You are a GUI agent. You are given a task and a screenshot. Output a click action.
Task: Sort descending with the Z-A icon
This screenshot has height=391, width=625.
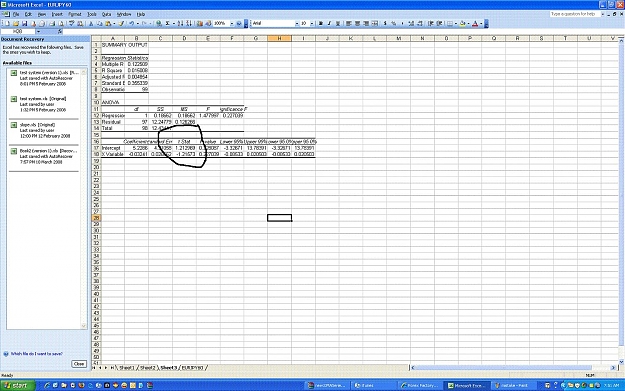click(x=189, y=24)
